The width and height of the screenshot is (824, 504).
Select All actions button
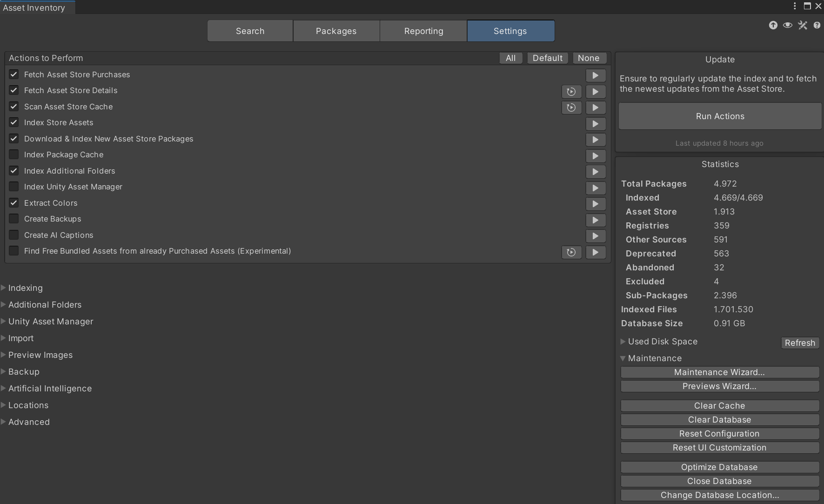pyautogui.click(x=510, y=58)
